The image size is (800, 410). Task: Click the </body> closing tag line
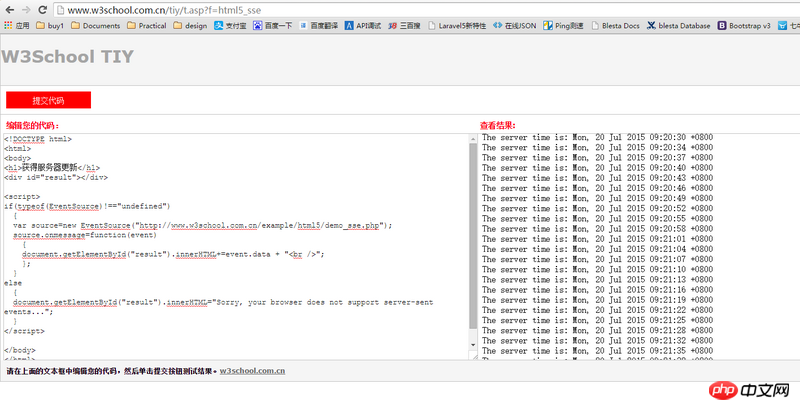point(20,350)
